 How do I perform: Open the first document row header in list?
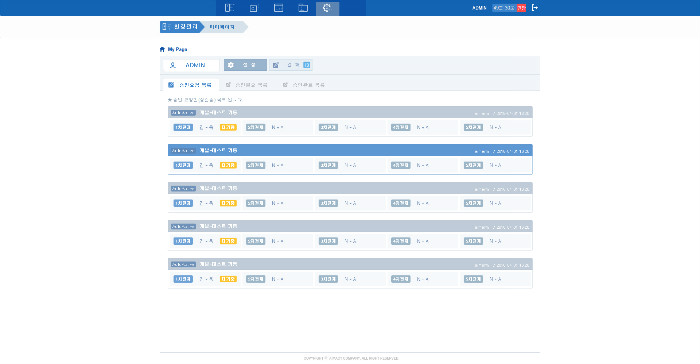(x=350, y=113)
